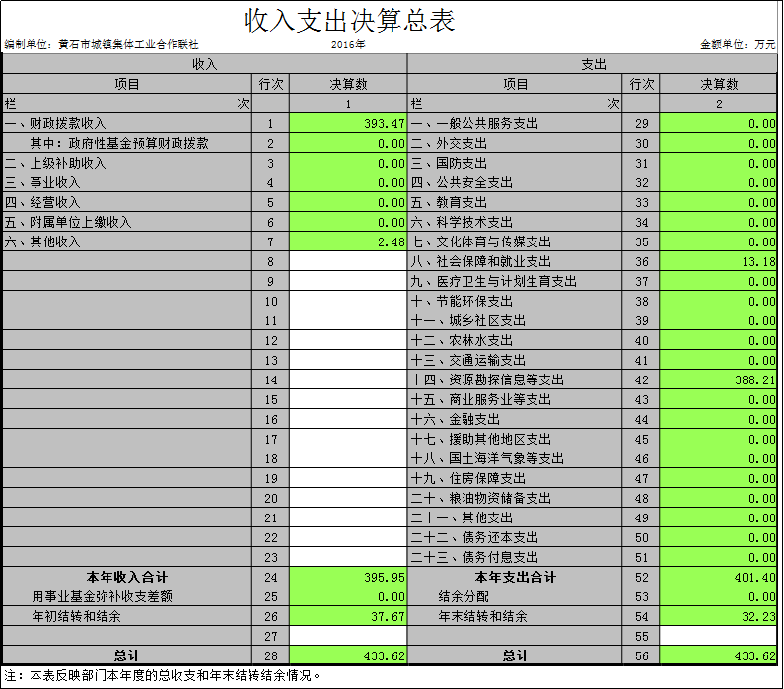Select the 本年收入合计 value 395.95
Viewport: 784px width, 689px height.
tap(348, 578)
